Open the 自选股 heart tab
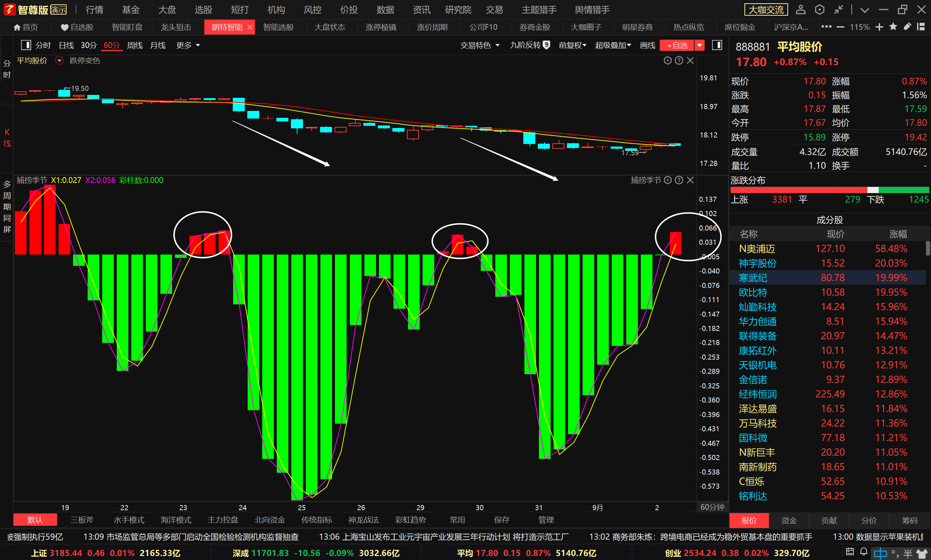The width and height of the screenshot is (931, 560). pos(77,27)
